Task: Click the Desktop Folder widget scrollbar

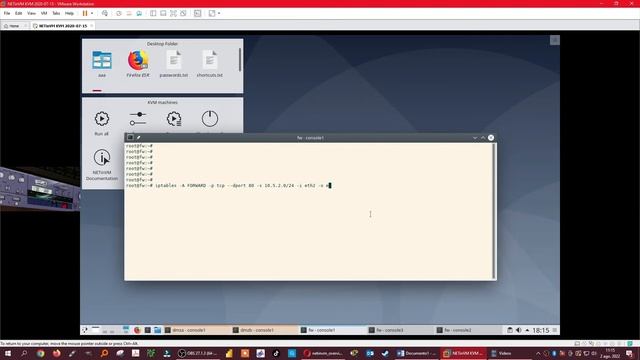Action: pyautogui.click(x=240, y=60)
